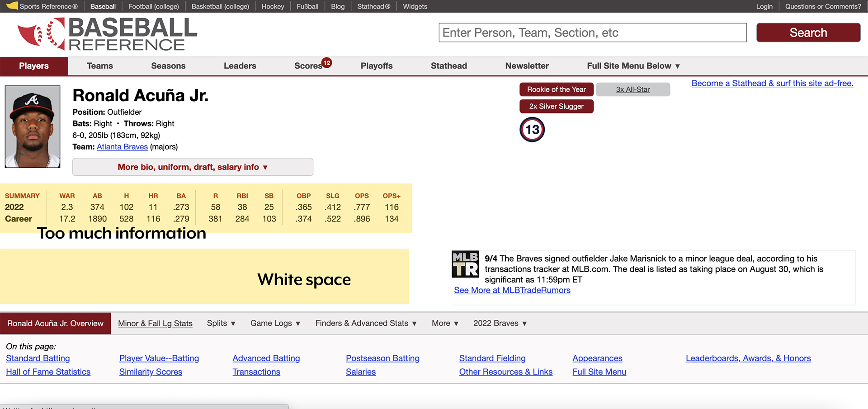Open Leaderboards, Awards, & Honors
The width and height of the screenshot is (868, 409).
[748, 358]
